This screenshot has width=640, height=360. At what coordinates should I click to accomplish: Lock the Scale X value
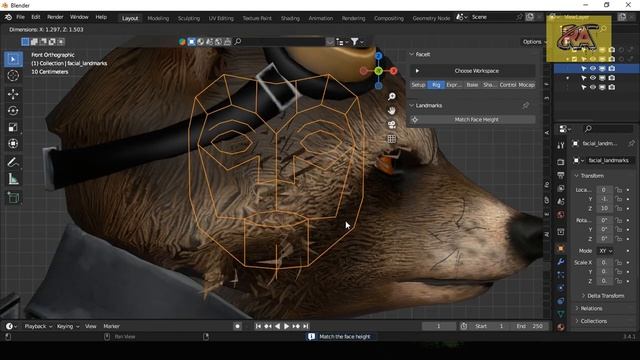[619, 262]
